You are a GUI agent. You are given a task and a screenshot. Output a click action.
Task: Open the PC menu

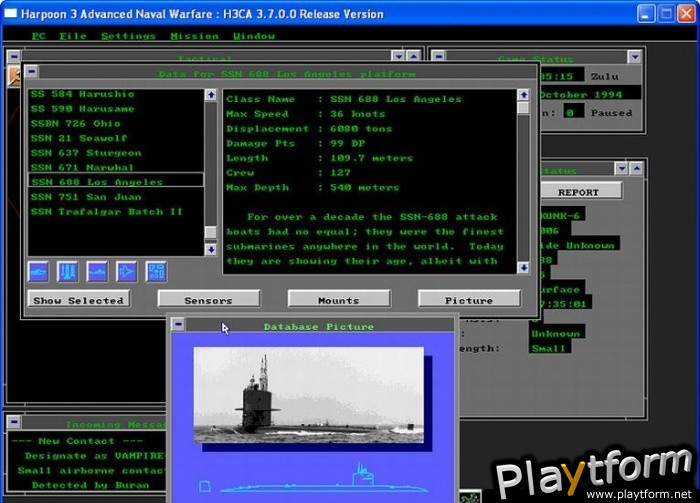(39, 36)
